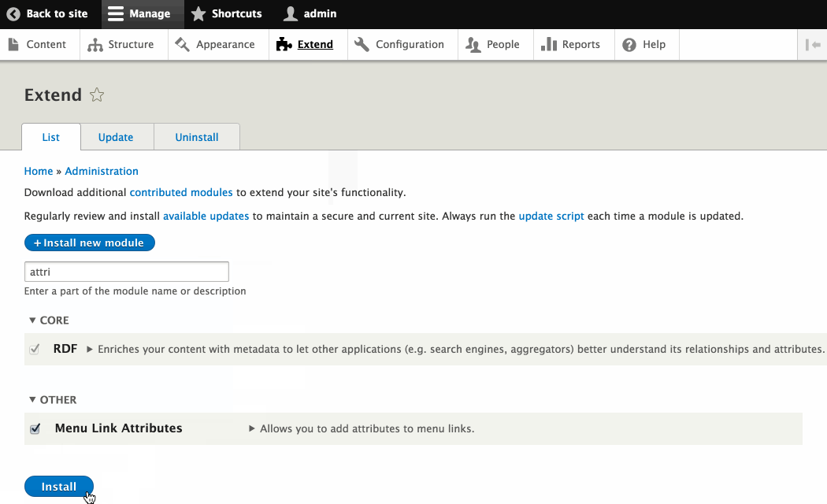Click the Appearance paintbrush icon
The image size is (827, 504).
tap(182, 44)
